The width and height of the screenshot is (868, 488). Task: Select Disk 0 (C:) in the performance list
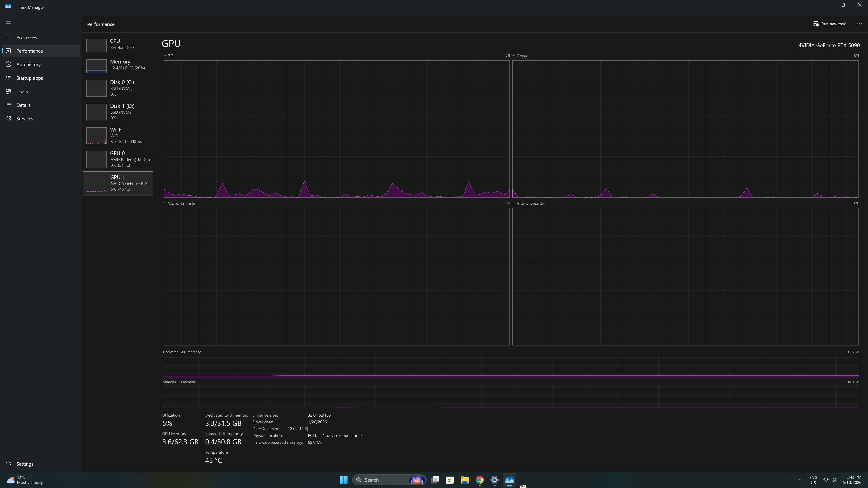tap(118, 88)
